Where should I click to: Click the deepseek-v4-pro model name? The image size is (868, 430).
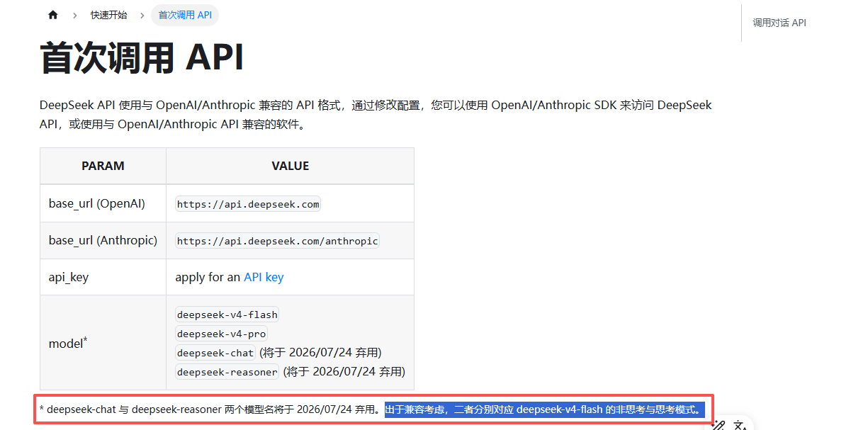(221, 334)
